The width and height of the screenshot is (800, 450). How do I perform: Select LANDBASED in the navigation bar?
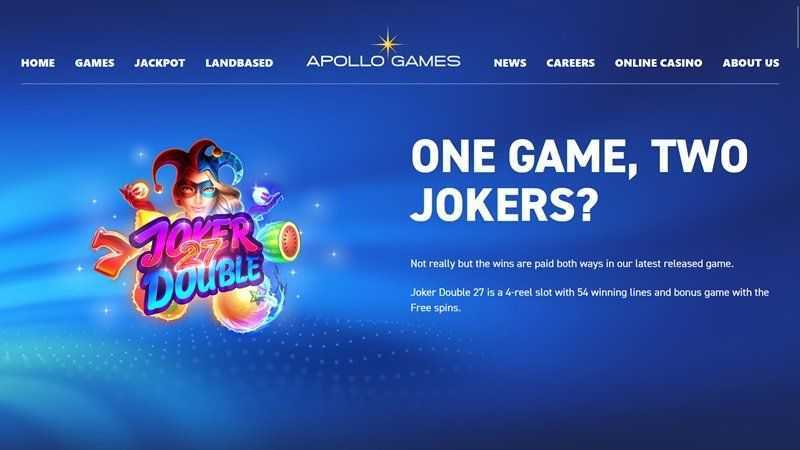[239, 63]
